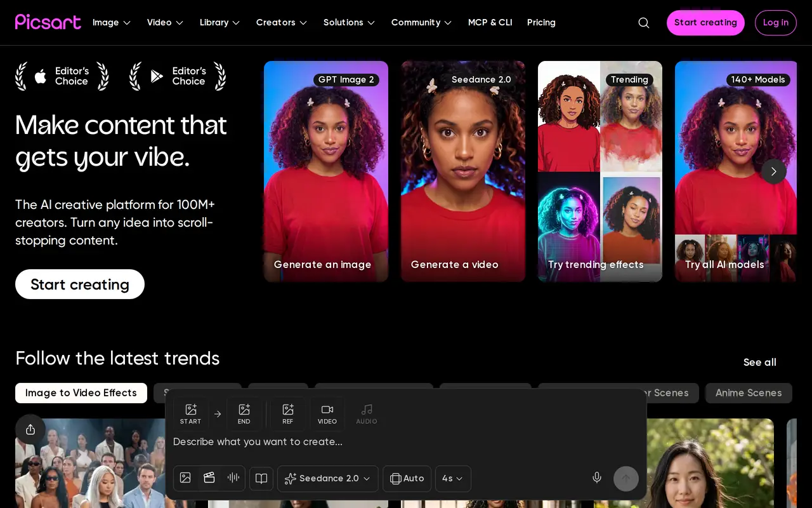The width and height of the screenshot is (812, 508).
Task: Open the woman in garden trend thumbnail
Action: (684, 464)
